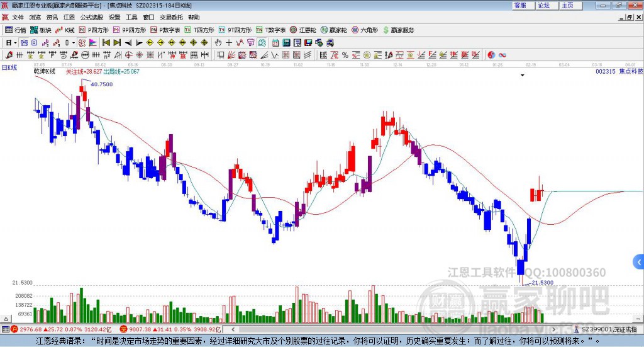Open the T数字表 time number table
644x347 pixels.
point(270,30)
